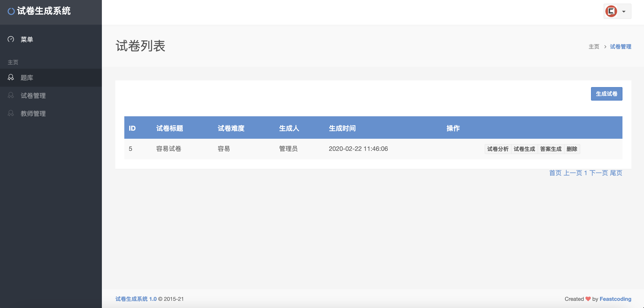Click 答案生成 for the 容易试卷 row
Screen dimensions: 644x308
point(551,149)
